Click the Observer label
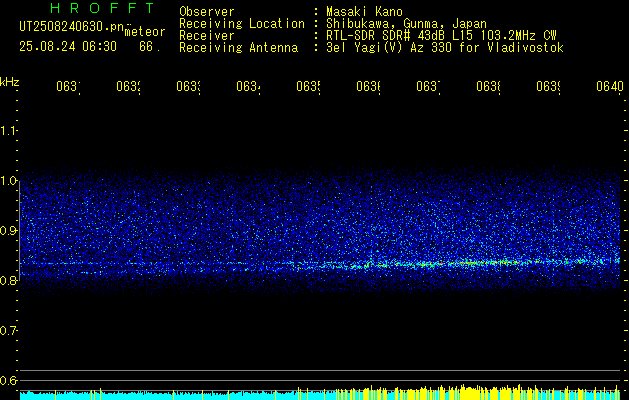Viewport: 629px width, 400px height. tap(207, 12)
